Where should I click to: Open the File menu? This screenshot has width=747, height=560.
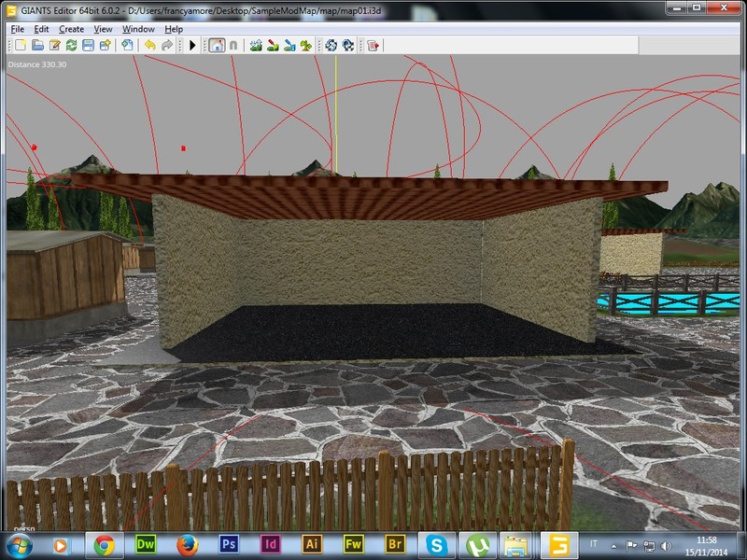tap(17, 29)
